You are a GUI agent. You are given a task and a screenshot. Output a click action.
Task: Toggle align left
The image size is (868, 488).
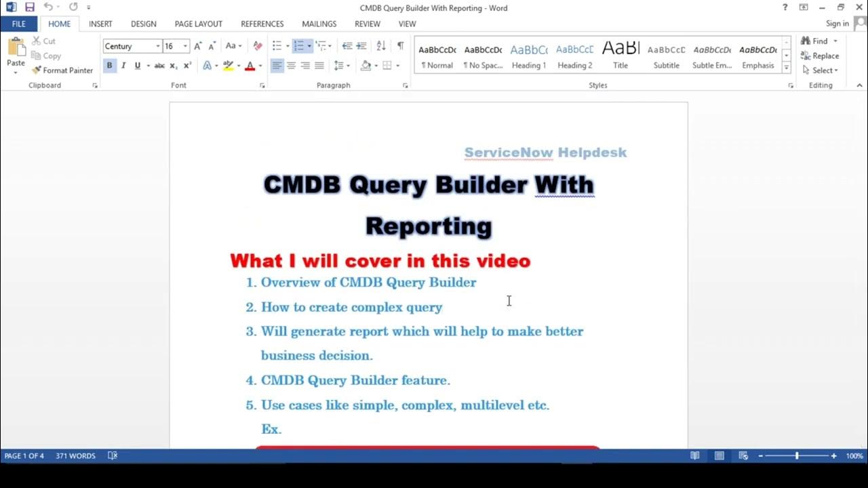[277, 66]
